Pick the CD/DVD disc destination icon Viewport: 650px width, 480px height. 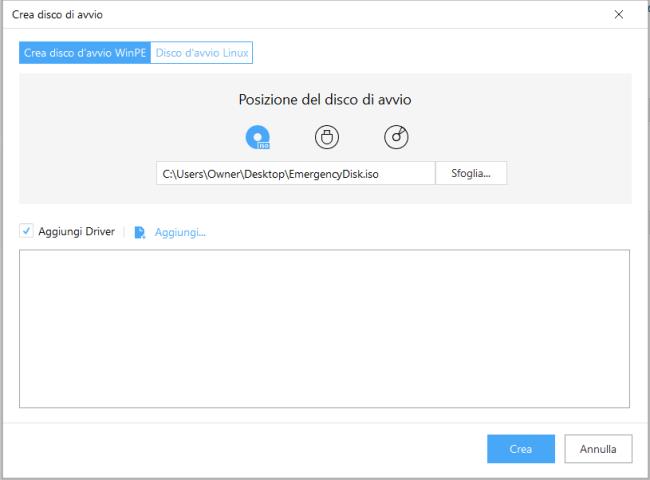[x=396, y=137]
